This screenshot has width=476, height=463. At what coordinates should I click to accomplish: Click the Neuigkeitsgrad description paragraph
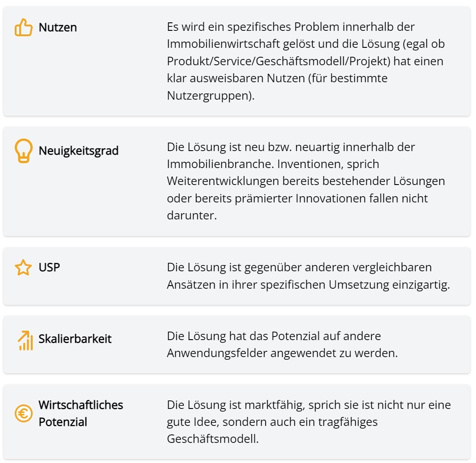coord(306,181)
